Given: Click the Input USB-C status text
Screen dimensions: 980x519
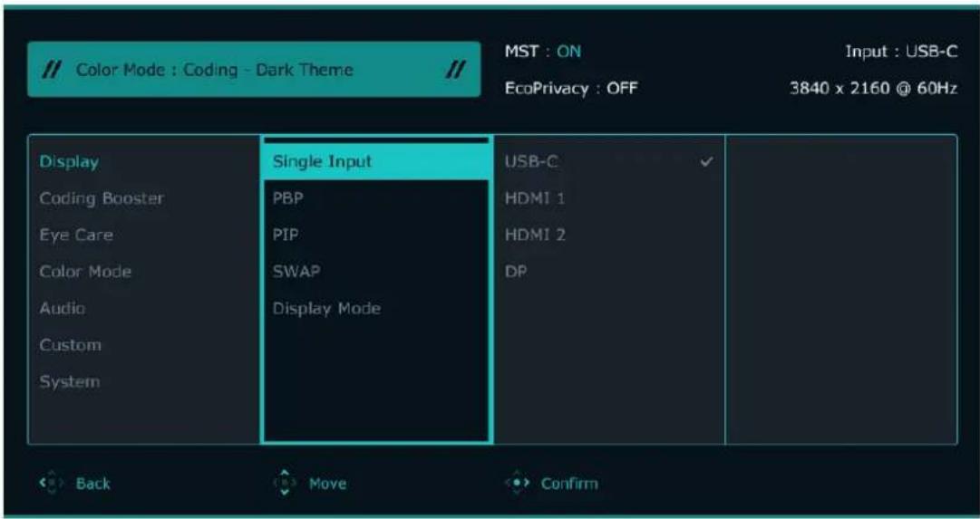Looking at the screenshot, I should click(901, 52).
